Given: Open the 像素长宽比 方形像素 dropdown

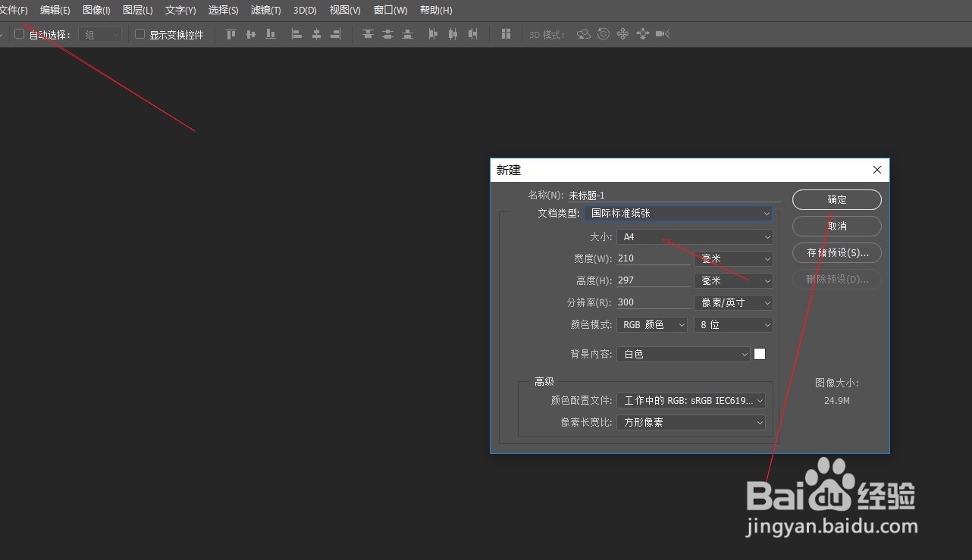Looking at the screenshot, I should [691, 422].
